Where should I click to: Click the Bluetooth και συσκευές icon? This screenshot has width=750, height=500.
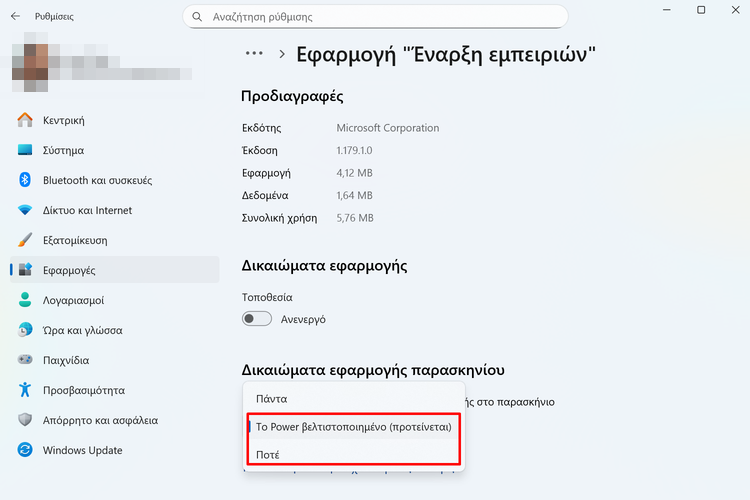tap(26, 180)
